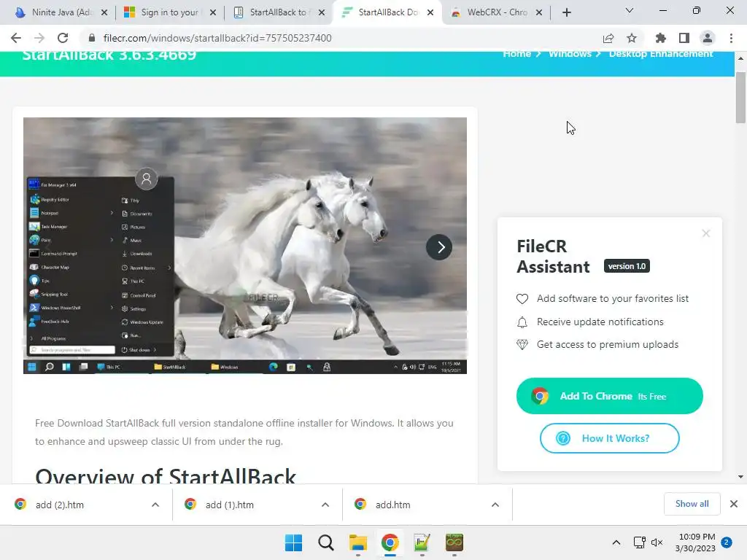747x560 pixels.
Task: Close the downloads bar
Action: 734,504
